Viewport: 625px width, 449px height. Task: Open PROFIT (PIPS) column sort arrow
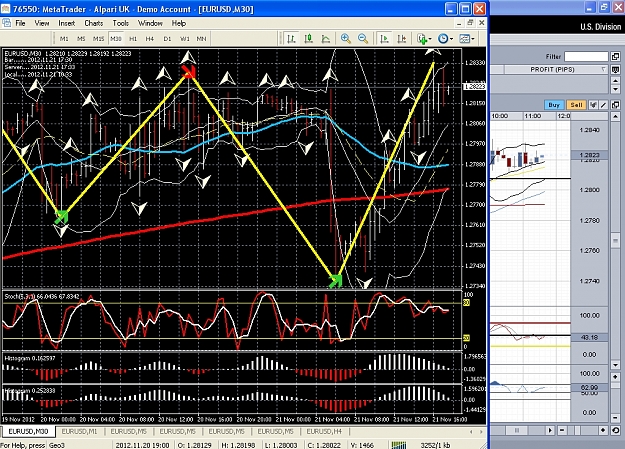coord(603,69)
